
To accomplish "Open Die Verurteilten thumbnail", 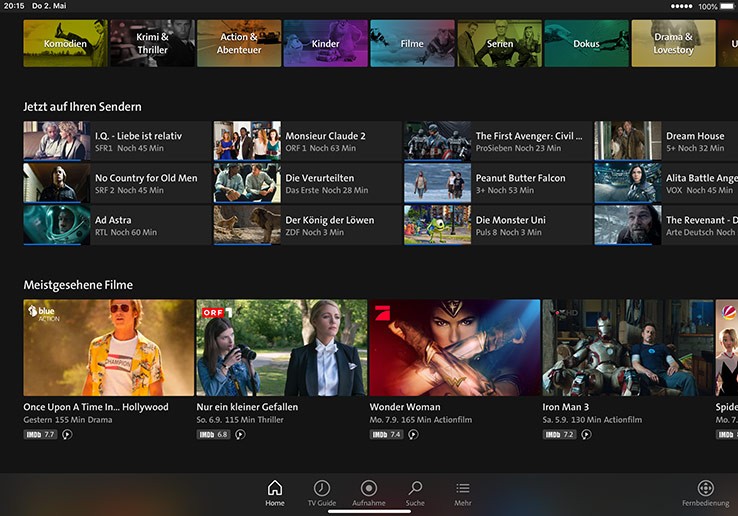I will 247,183.
